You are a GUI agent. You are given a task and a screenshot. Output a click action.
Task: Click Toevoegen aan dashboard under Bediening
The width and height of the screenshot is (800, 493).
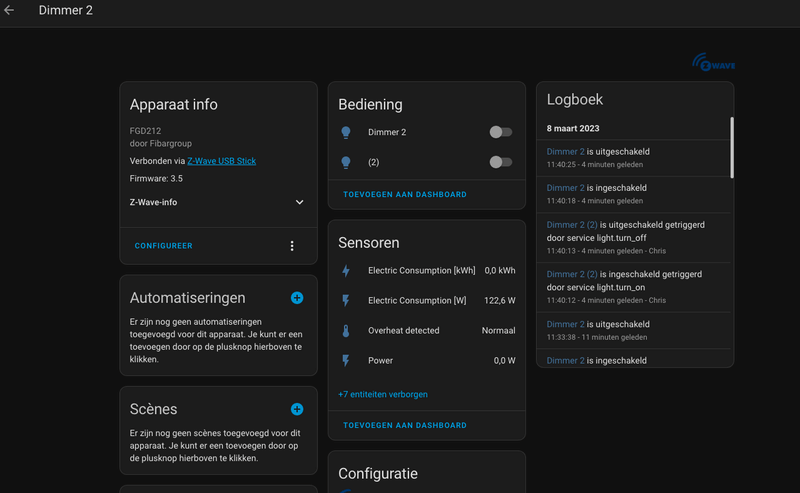404,194
